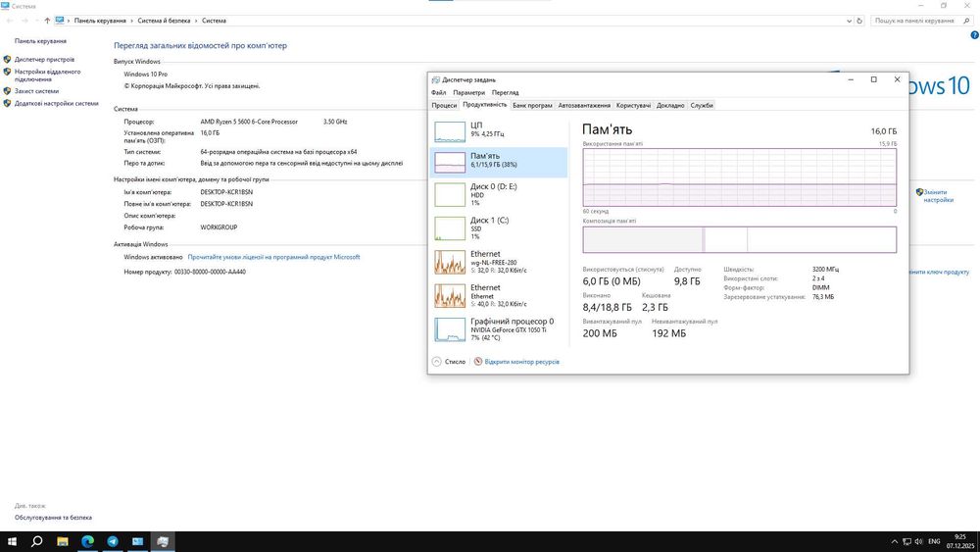Maximize the Task Manager window

coord(874,79)
